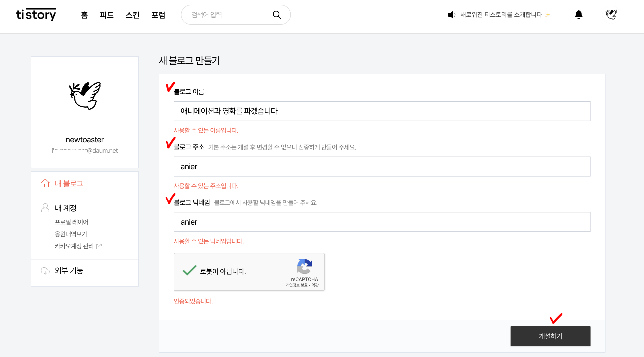The image size is (644, 357).
Task: Go to the 피드 menu item
Action: coord(107,15)
